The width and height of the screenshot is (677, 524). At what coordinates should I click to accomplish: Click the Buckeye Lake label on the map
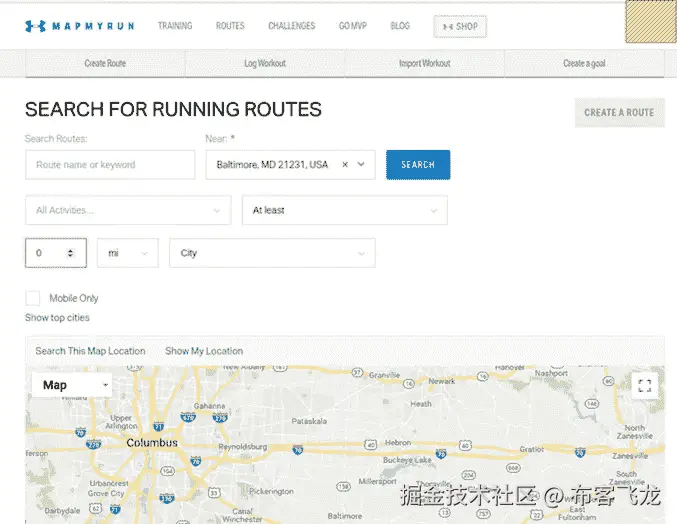[407, 460]
